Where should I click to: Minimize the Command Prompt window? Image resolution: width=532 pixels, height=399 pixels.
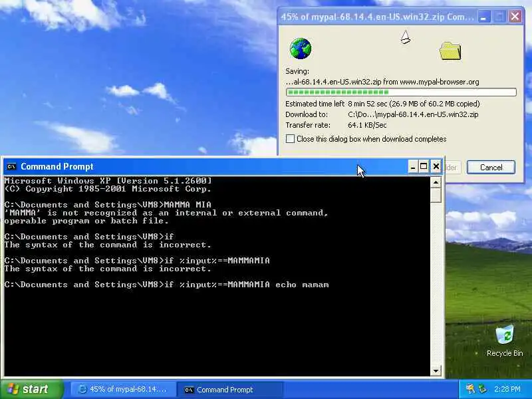(412, 167)
